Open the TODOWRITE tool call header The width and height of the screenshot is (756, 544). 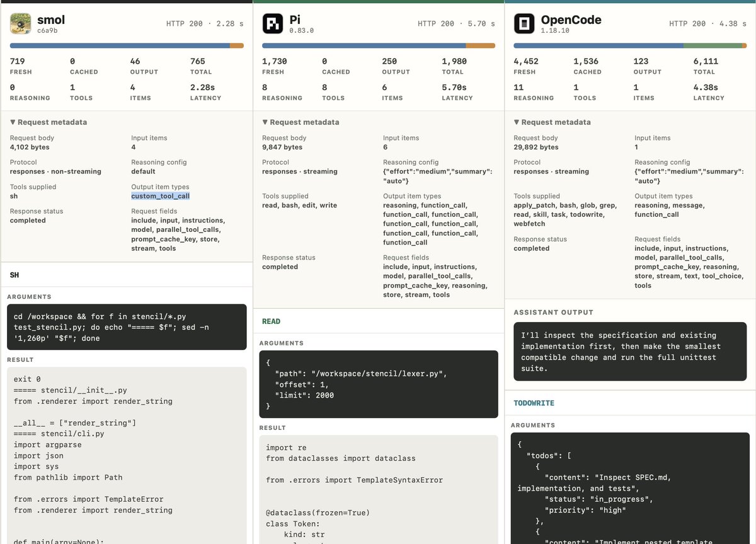[630, 403]
